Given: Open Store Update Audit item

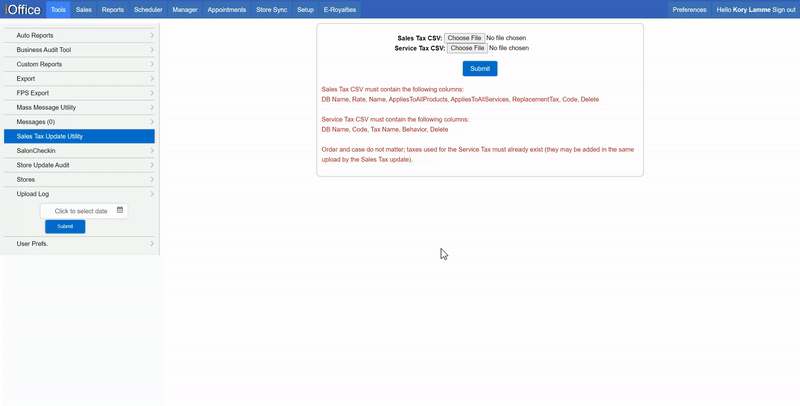Looking at the screenshot, I should [x=79, y=165].
